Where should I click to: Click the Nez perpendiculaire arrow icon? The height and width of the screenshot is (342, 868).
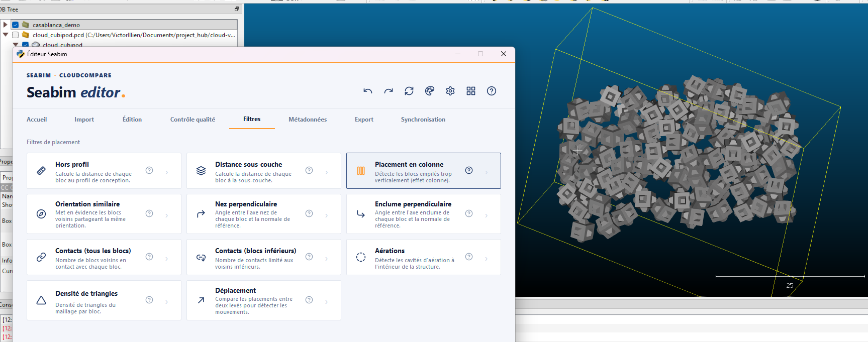(x=201, y=214)
